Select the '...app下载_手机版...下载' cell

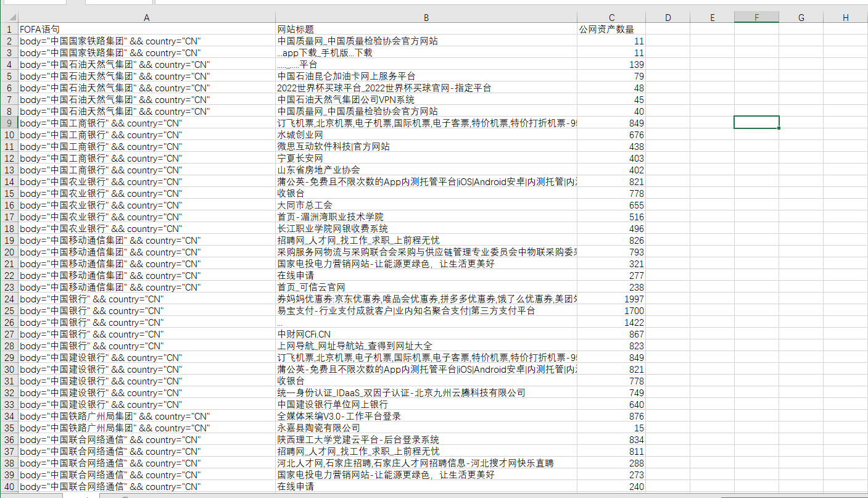point(426,52)
